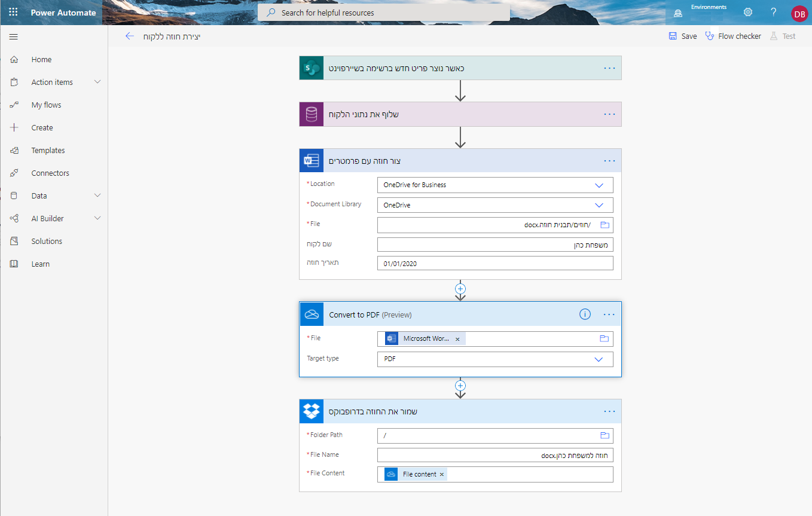Select Connectors in the navigation

click(50, 173)
